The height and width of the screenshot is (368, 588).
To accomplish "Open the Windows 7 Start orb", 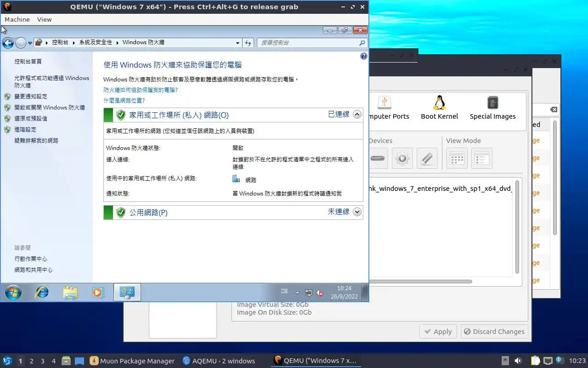I will click(x=13, y=293).
